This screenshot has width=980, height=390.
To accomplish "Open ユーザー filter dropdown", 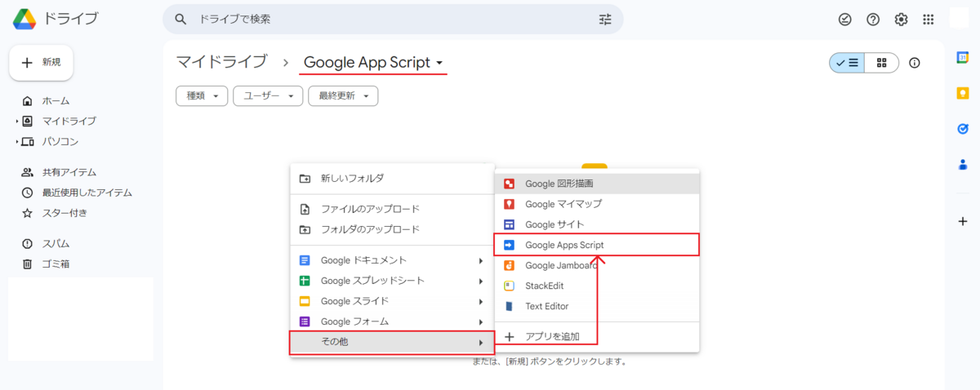I will coord(268,95).
